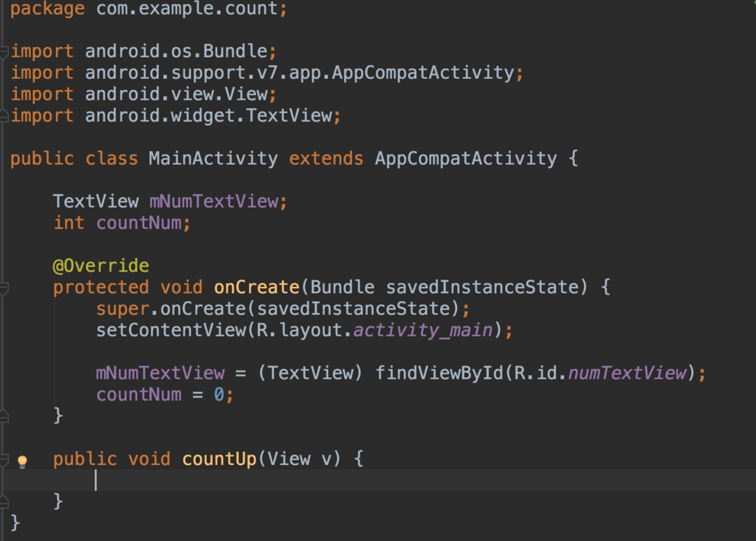
Task: Click the '(TextView)' cast
Action: pyautogui.click(x=311, y=373)
